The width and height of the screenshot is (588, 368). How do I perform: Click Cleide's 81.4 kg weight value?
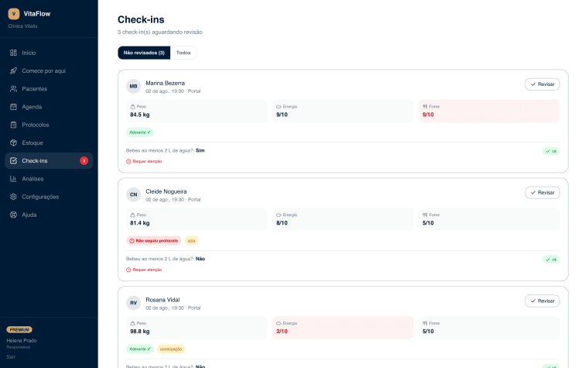coord(140,223)
